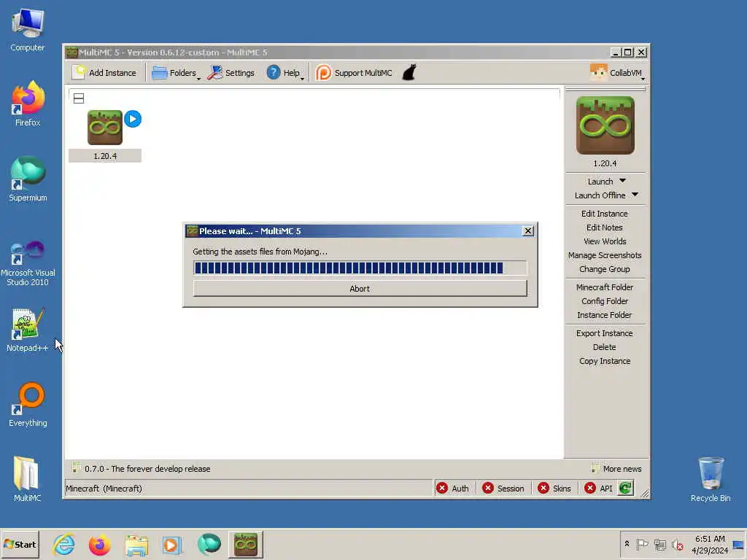
Task: Select the Firefox desktop shortcut
Action: 28,104
